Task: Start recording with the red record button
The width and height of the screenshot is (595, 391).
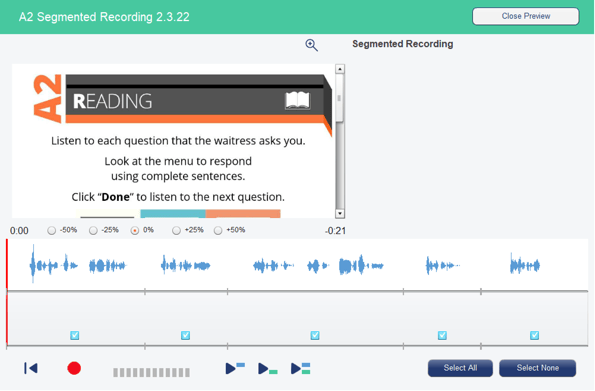Action: click(74, 368)
